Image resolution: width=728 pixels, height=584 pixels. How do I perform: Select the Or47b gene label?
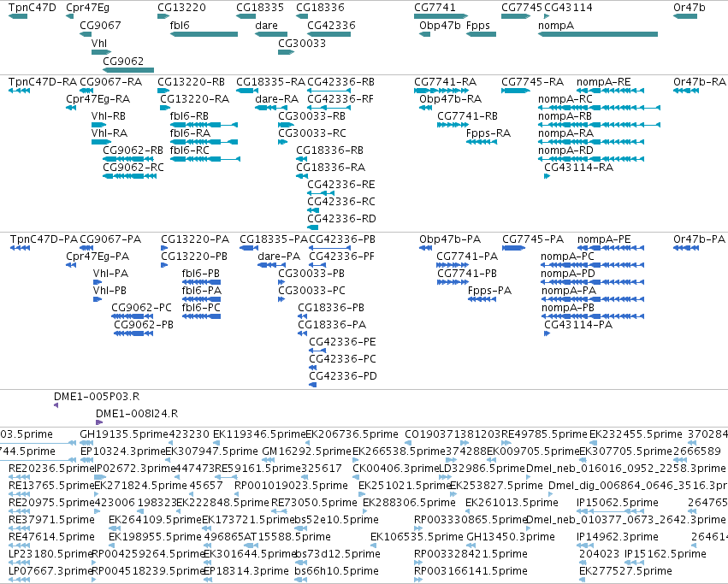pyautogui.click(x=690, y=8)
